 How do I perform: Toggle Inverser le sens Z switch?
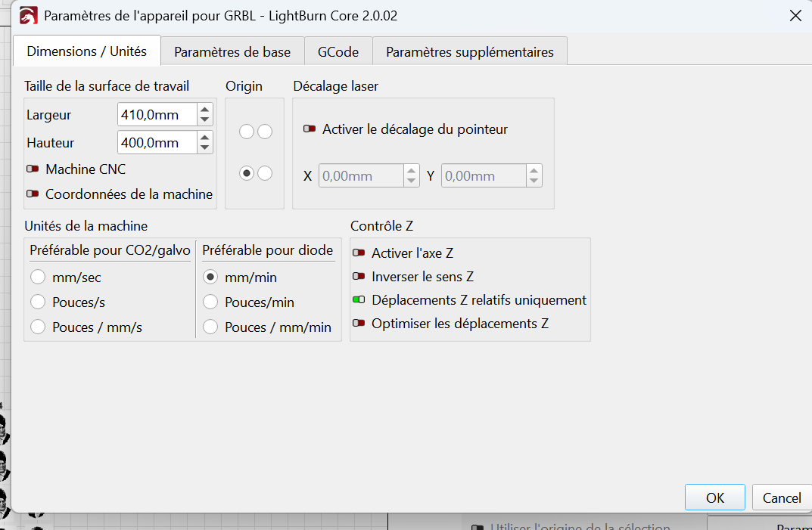pyautogui.click(x=359, y=277)
